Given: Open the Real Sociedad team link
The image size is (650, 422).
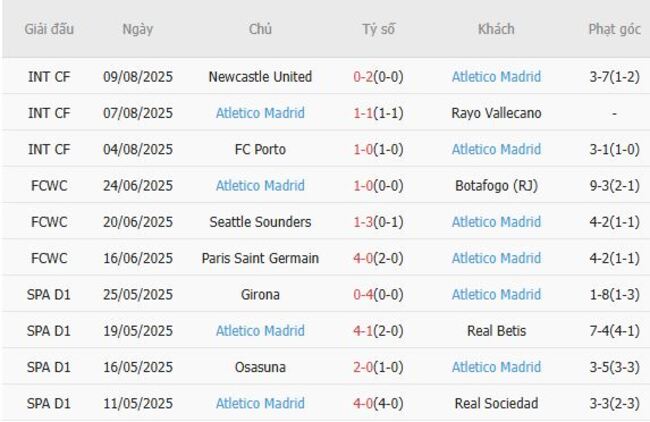Looking at the screenshot, I should (496, 404).
